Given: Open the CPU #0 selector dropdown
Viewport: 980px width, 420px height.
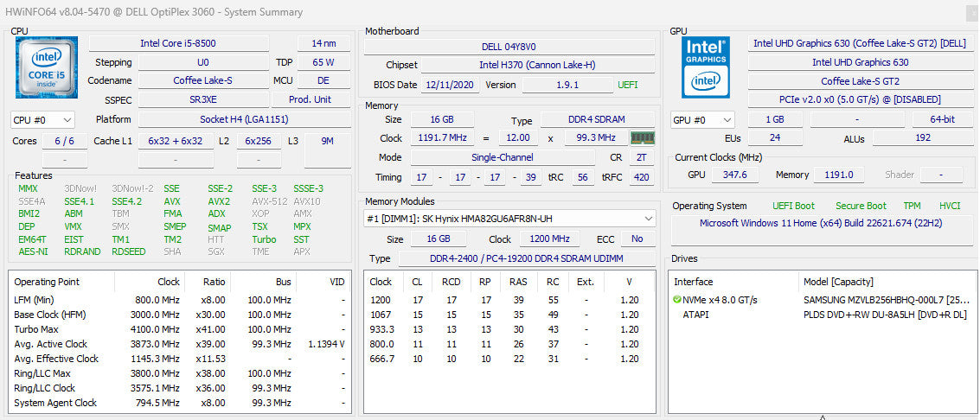Looking at the screenshot, I should pyautogui.click(x=42, y=120).
